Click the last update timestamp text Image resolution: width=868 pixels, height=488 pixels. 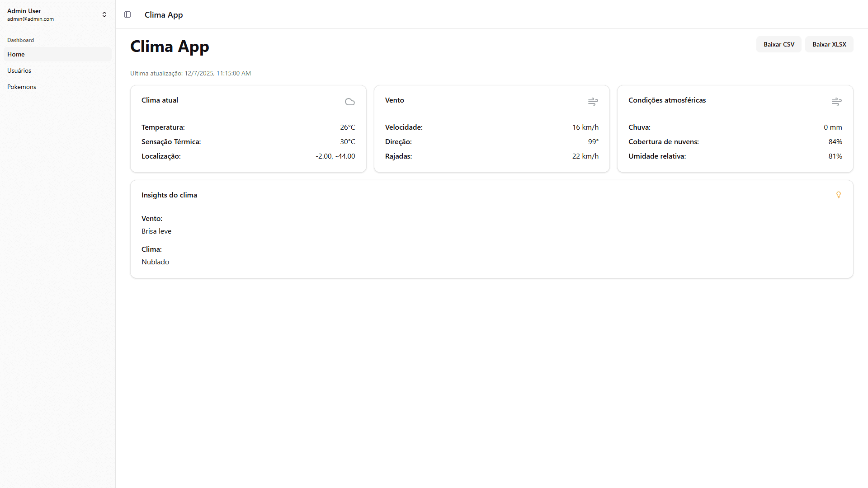pos(190,73)
